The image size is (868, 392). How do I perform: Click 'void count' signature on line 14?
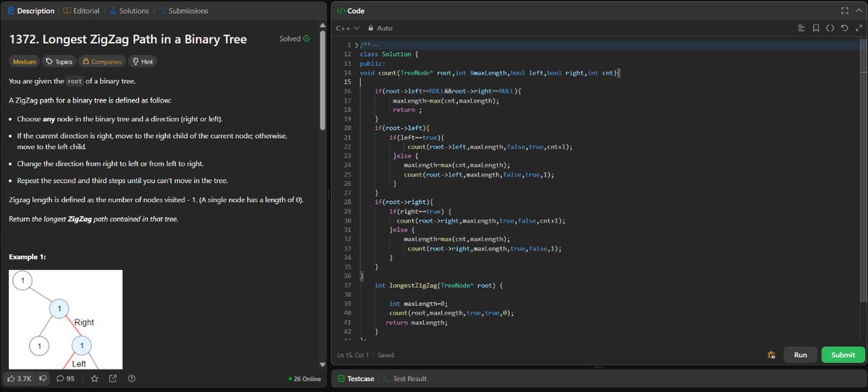(490, 73)
